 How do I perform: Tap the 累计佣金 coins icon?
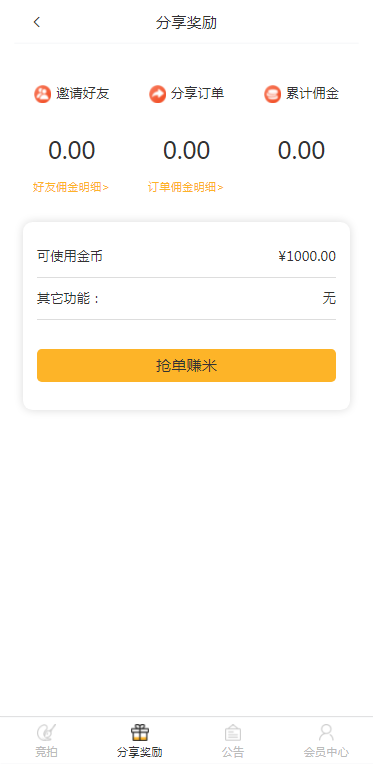(273, 94)
